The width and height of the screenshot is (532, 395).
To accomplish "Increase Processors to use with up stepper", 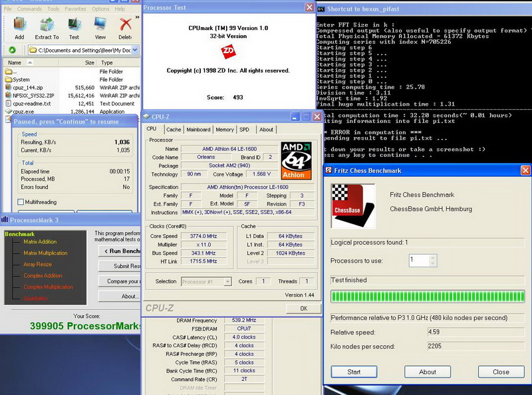I will [x=433, y=257].
